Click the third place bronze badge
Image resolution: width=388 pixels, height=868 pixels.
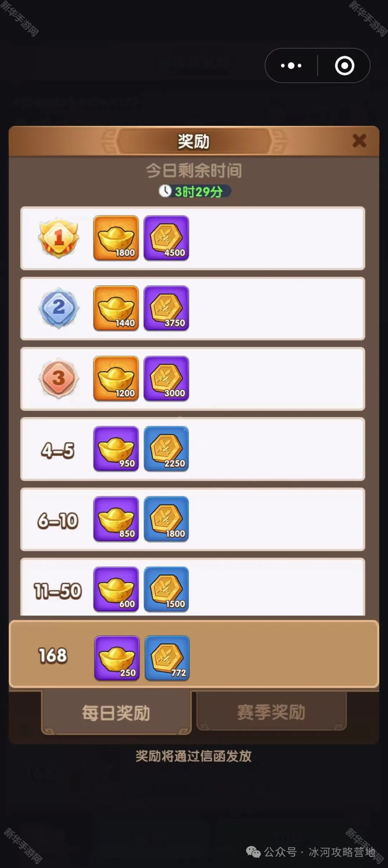(x=59, y=378)
